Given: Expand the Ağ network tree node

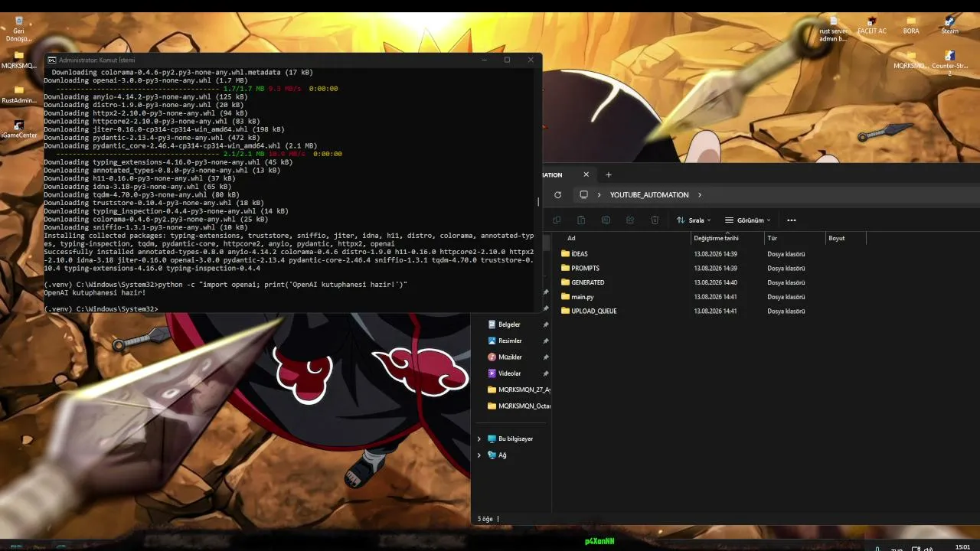Looking at the screenshot, I should (479, 455).
